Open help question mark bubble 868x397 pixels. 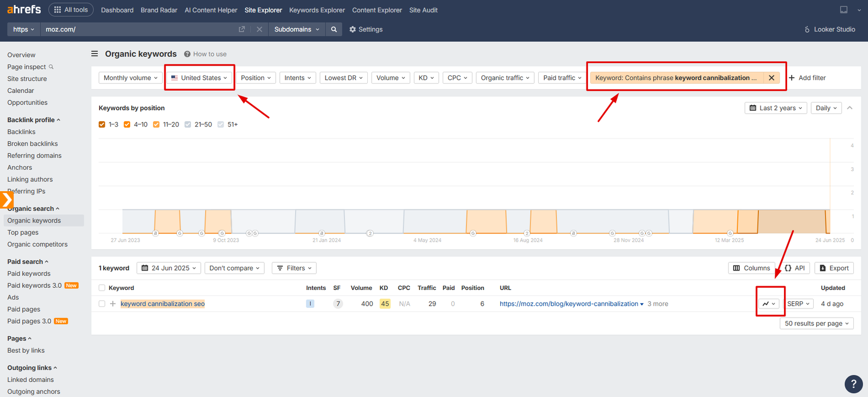click(x=853, y=383)
